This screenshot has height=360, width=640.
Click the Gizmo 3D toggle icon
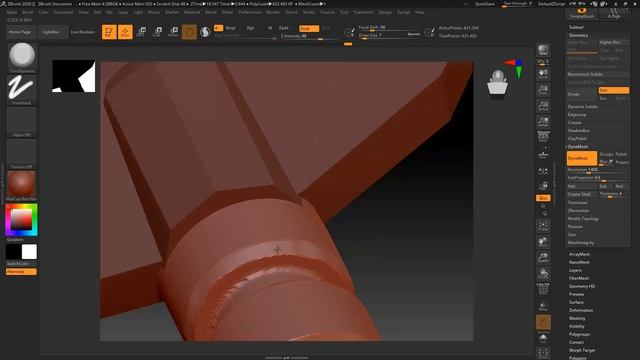click(x=189, y=32)
